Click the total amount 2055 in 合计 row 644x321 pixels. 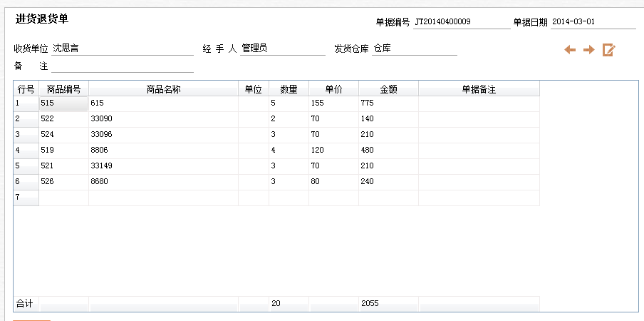388,304
